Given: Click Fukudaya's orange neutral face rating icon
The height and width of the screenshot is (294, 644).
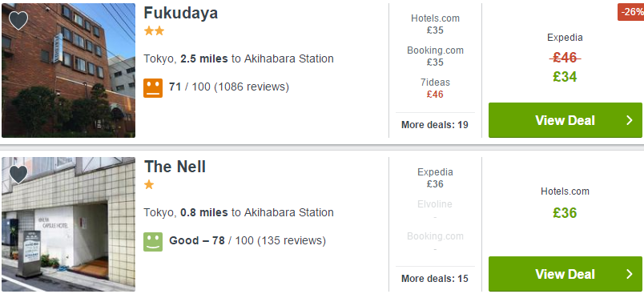Looking at the screenshot, I should [x=153, y=88].
